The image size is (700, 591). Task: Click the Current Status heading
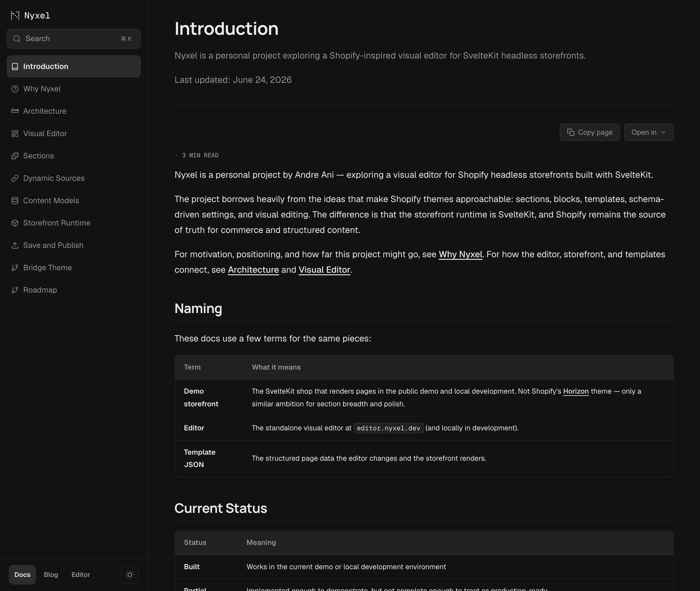[x=221, y=508]
